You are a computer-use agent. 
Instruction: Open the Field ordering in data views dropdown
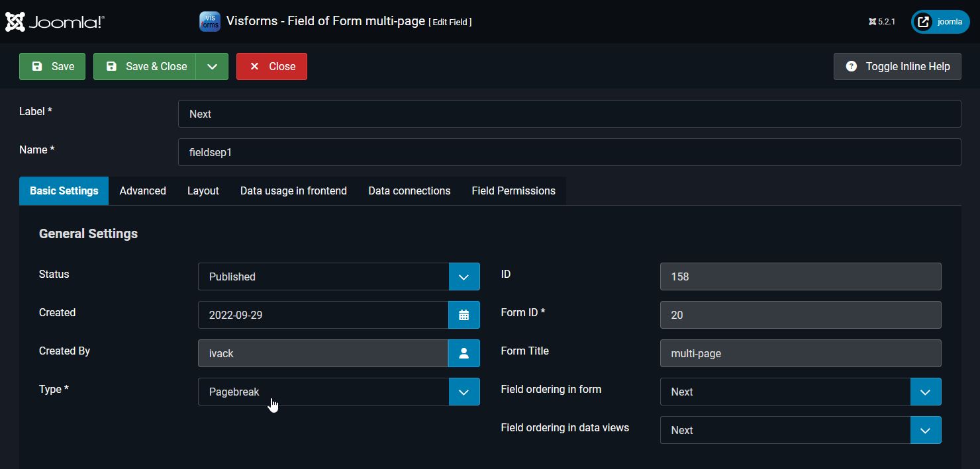click(926, 430)
